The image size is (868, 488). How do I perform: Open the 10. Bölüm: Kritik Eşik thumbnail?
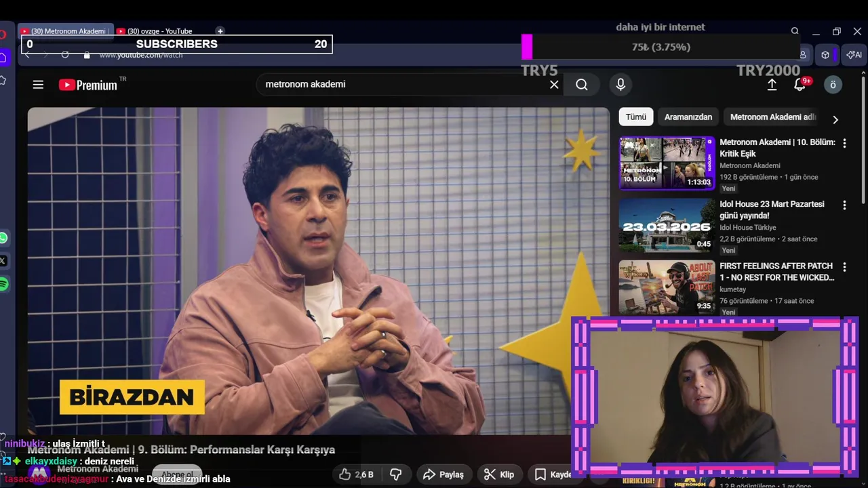point(667,163)
